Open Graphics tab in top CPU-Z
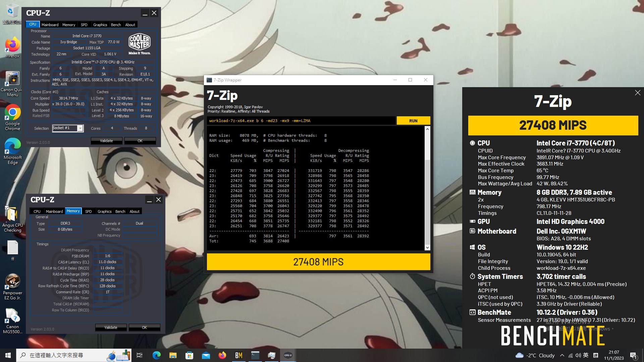Screen dimensions: 644x362 (100, 25)
